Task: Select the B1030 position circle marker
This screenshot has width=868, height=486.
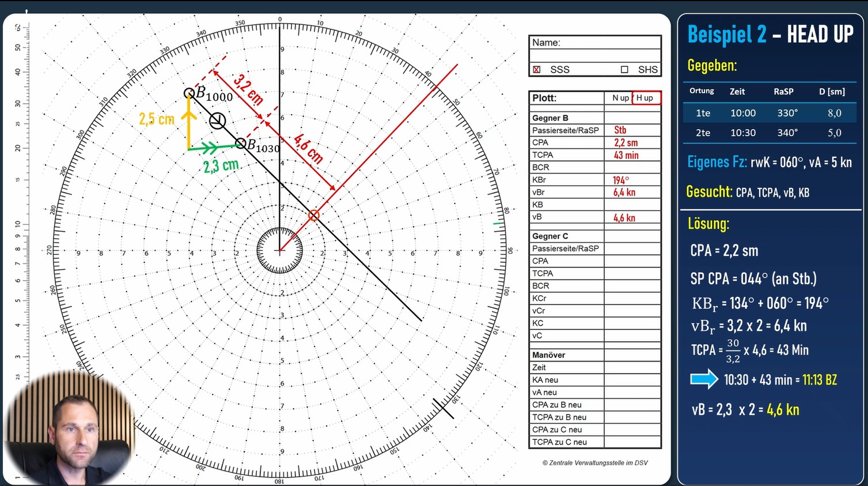Action: (x=241, y=143)
